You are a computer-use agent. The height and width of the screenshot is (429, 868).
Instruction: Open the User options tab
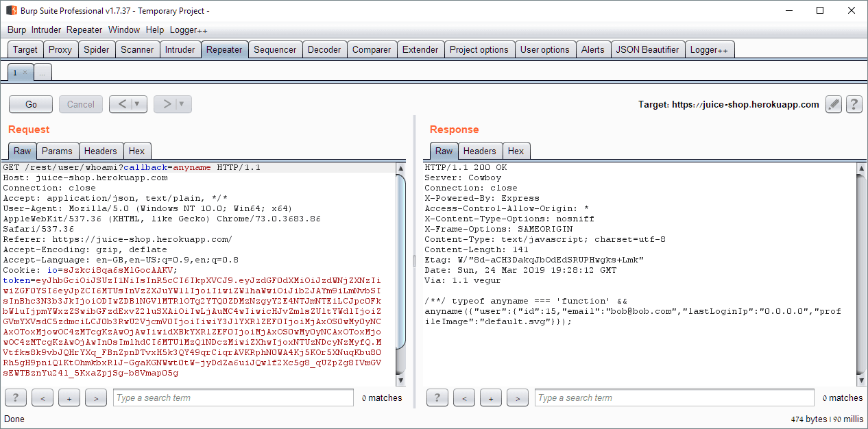pos(545,49)
